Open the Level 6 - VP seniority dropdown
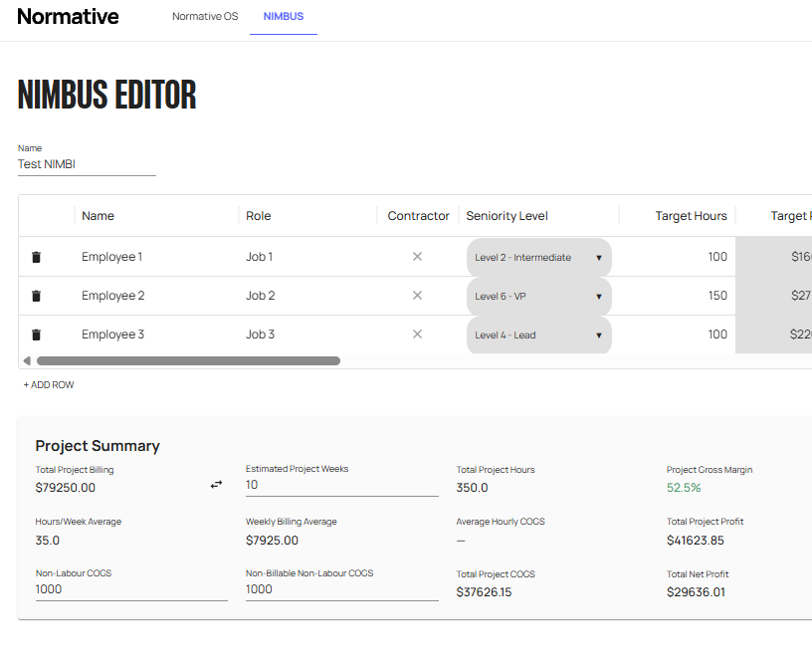This screenshot has width=812, height=666. (539, 297)
